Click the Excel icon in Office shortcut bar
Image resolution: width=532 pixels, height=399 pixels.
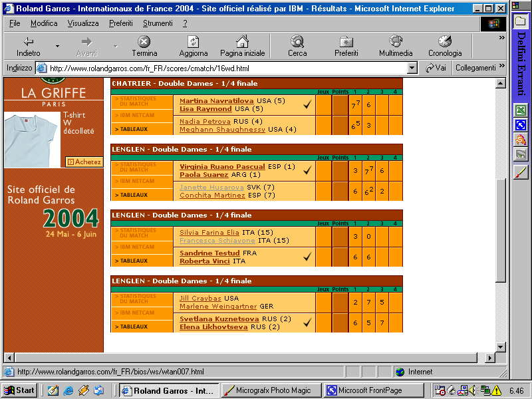pos(521,110)
